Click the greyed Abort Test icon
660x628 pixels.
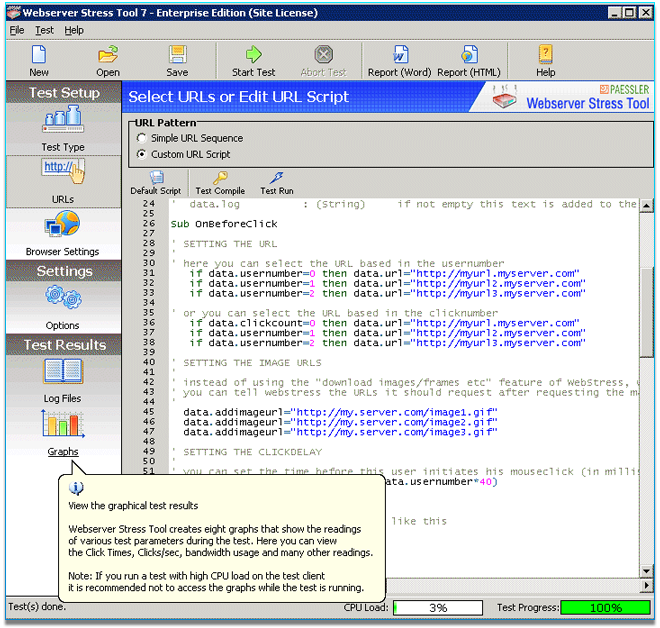pos(323,55)
